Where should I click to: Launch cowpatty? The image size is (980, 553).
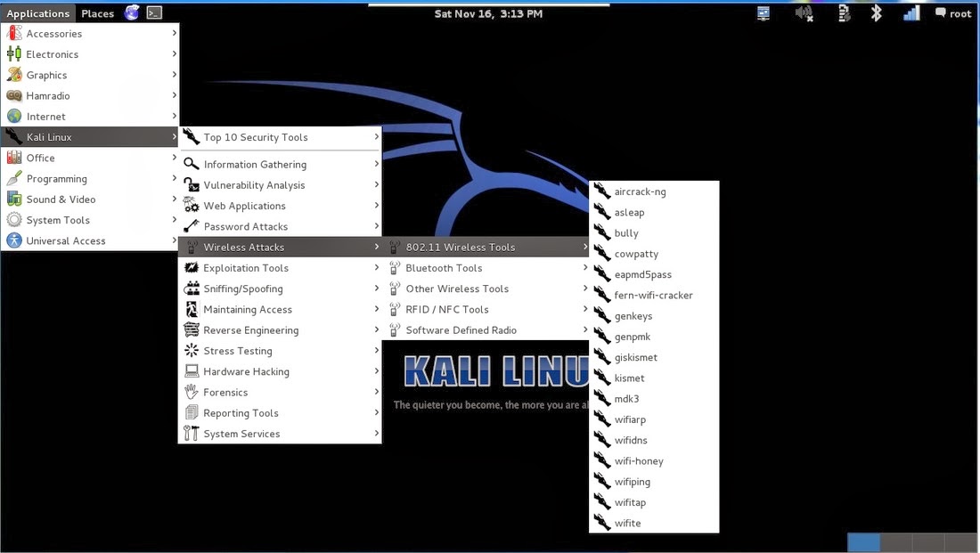tap(654, 254)
